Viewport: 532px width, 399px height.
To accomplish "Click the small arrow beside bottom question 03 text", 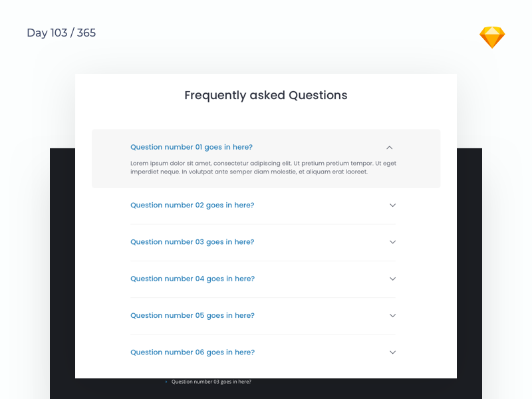I will (x=164, y=381).
